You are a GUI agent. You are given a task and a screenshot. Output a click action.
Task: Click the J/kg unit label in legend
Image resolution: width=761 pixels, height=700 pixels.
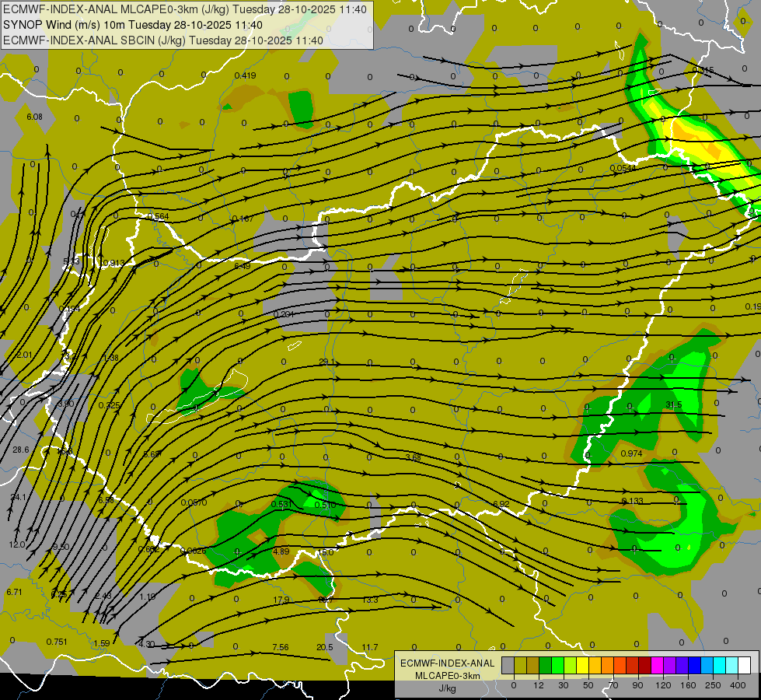click(447, 688)
